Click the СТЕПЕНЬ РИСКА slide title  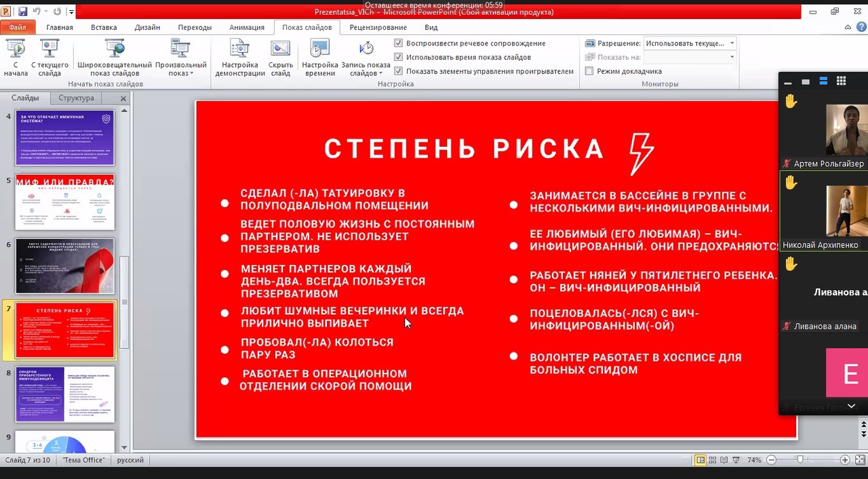coord(464,149)
